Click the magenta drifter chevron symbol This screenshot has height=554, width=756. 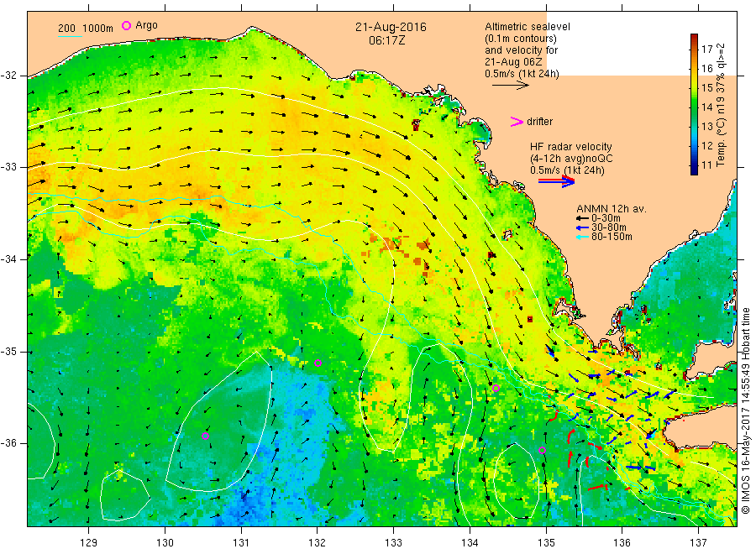517,122
